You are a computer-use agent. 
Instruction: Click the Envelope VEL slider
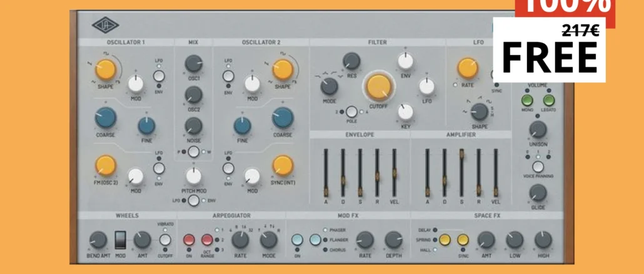(395, 173)
